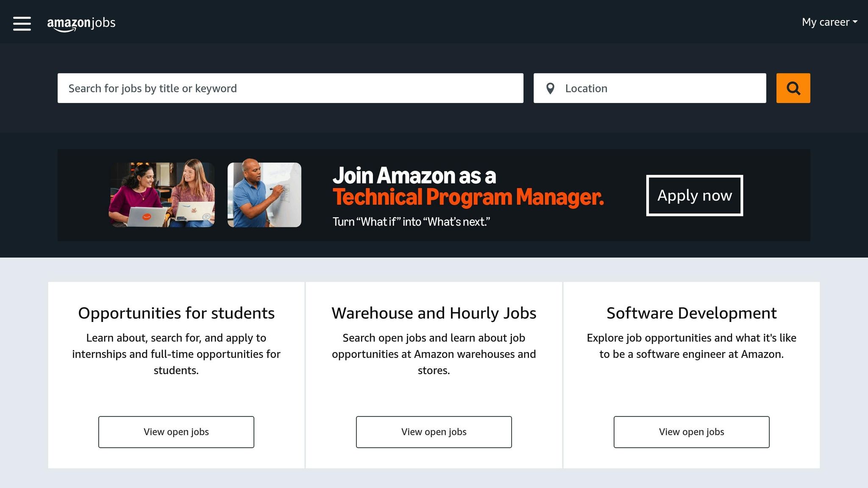Click the Amazon Jobs logo
The width and height of the screenshot is (868, 488).
[81, 23]
